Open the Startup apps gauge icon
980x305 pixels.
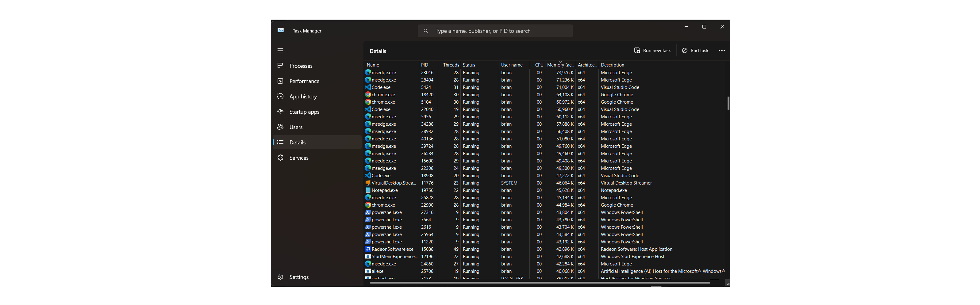[x=280, y=112]
